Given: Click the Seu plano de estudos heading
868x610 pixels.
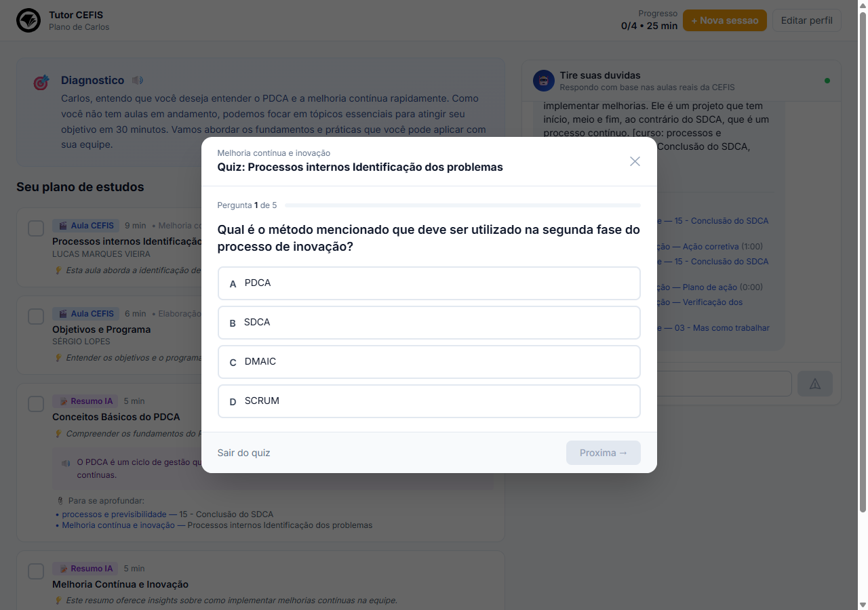Looking at the screenshot, I should point(80,187).
